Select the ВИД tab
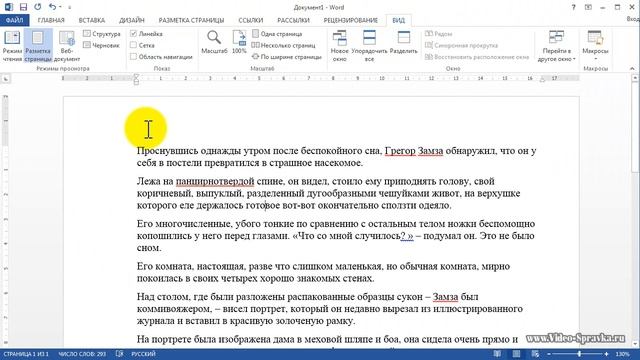 [x=399, y=20]
